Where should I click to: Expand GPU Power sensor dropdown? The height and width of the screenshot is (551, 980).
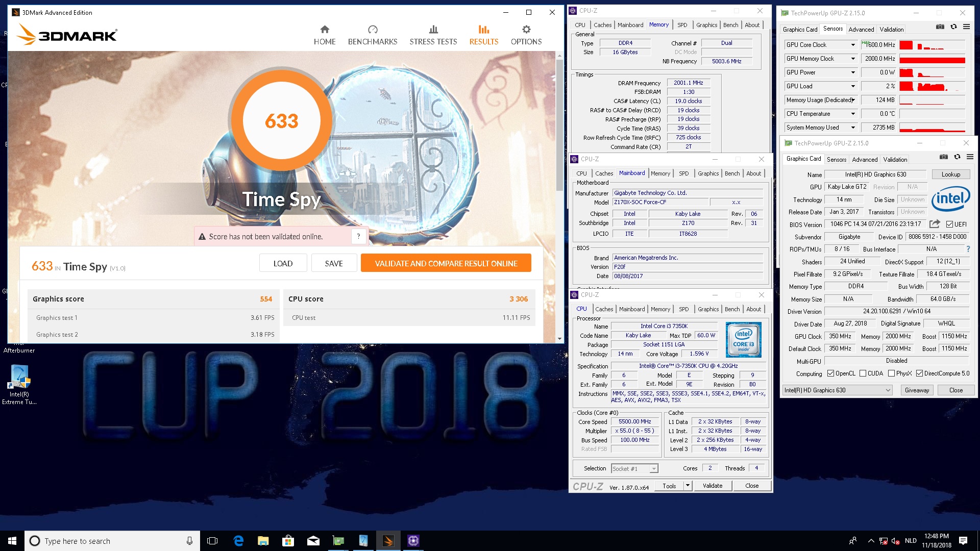pos(852,72)
